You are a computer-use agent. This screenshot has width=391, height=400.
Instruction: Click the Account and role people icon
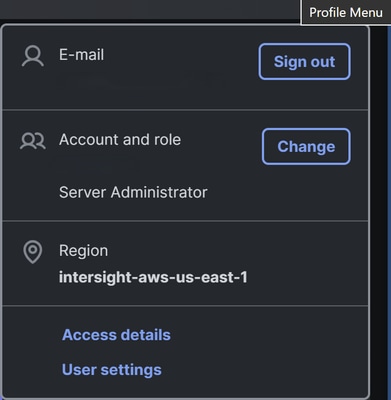coord(33,141)
